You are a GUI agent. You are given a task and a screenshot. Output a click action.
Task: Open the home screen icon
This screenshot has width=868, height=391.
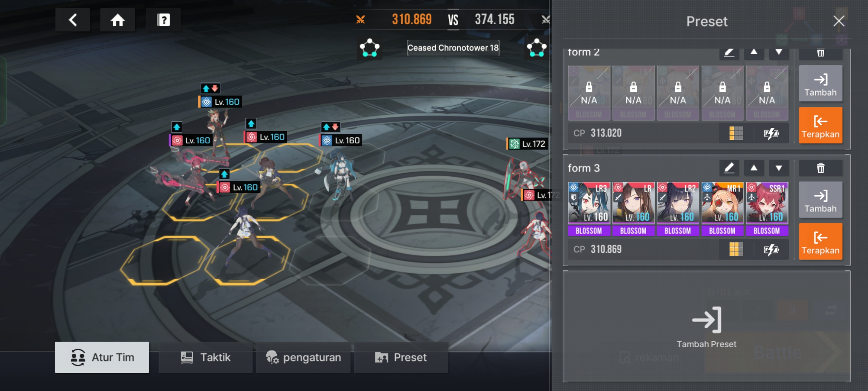tap(118, 20)
